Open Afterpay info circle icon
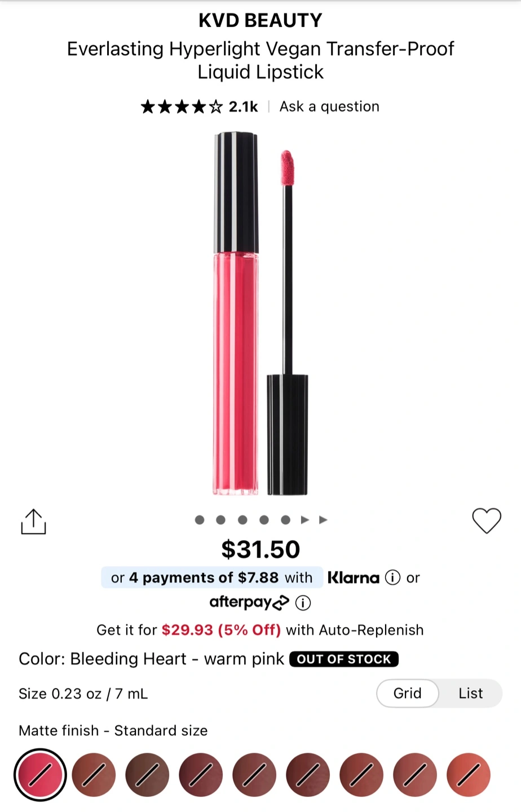 [x=303, y=603]
